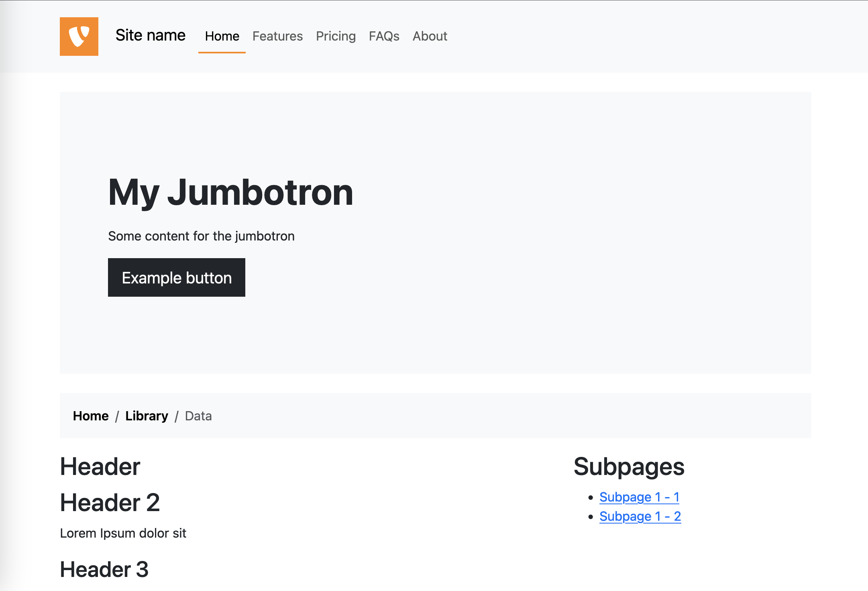Click the Site name brand text
The width and height of the screenshot is (868, 591).
(x=151, y=36)
